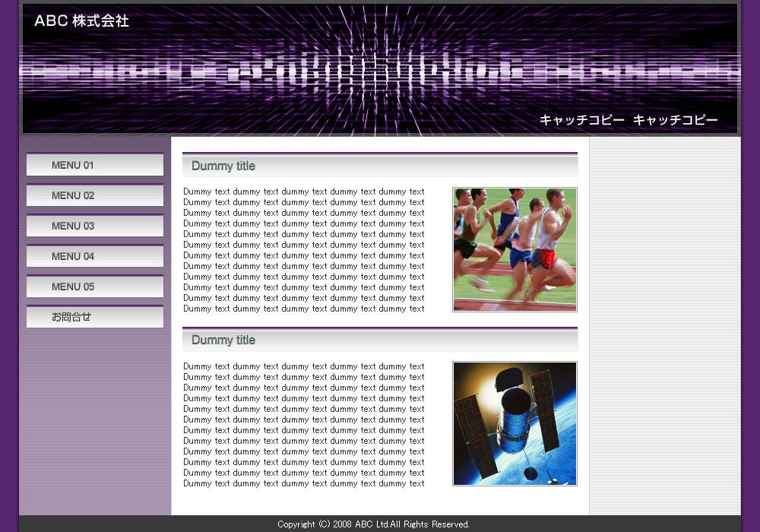
Task: Click the キャッチコピー tagline in the header banner
Action: [629, 119]
